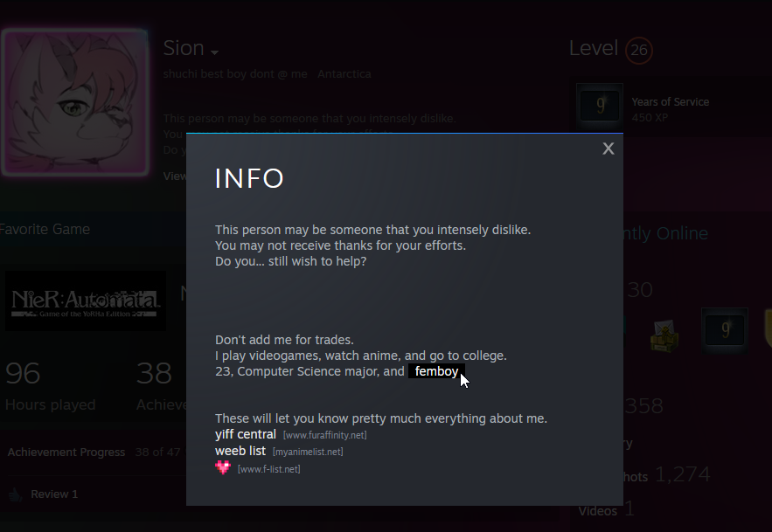Expand the Sion profile name dropdown arrow

point(214,52)
